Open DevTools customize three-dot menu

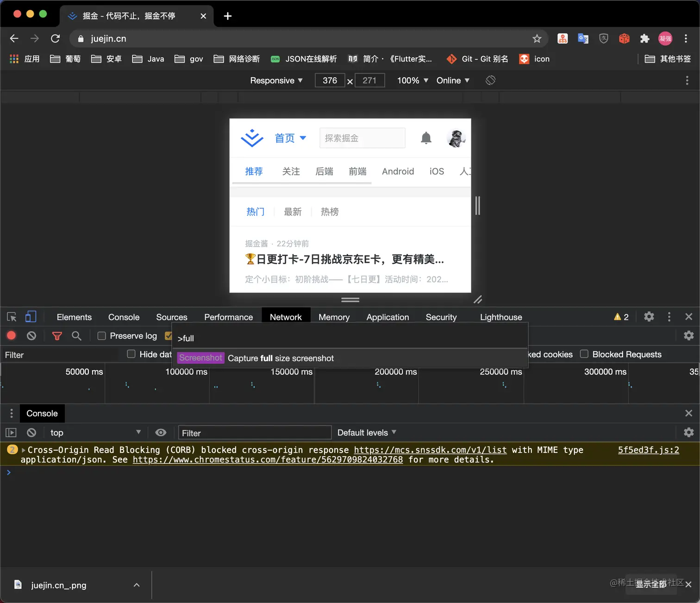(x=669, y=317)
